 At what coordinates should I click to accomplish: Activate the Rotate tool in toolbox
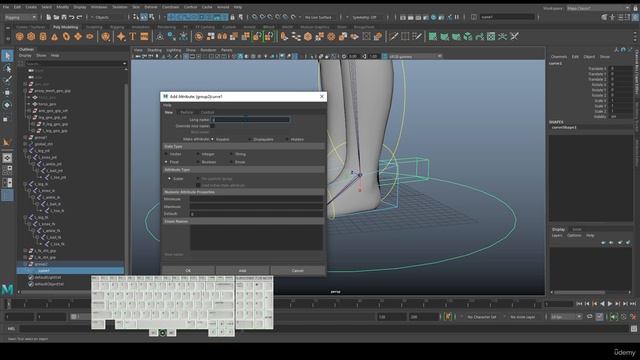point(7,105)
